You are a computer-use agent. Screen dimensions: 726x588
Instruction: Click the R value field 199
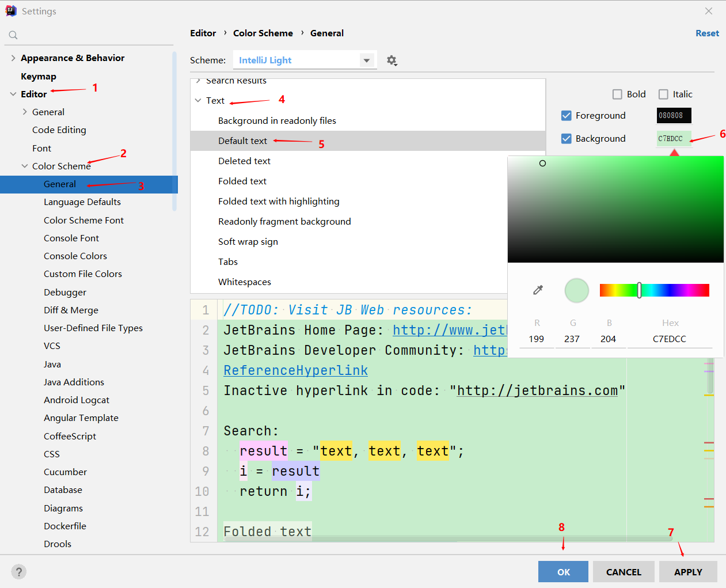point(537,339)
